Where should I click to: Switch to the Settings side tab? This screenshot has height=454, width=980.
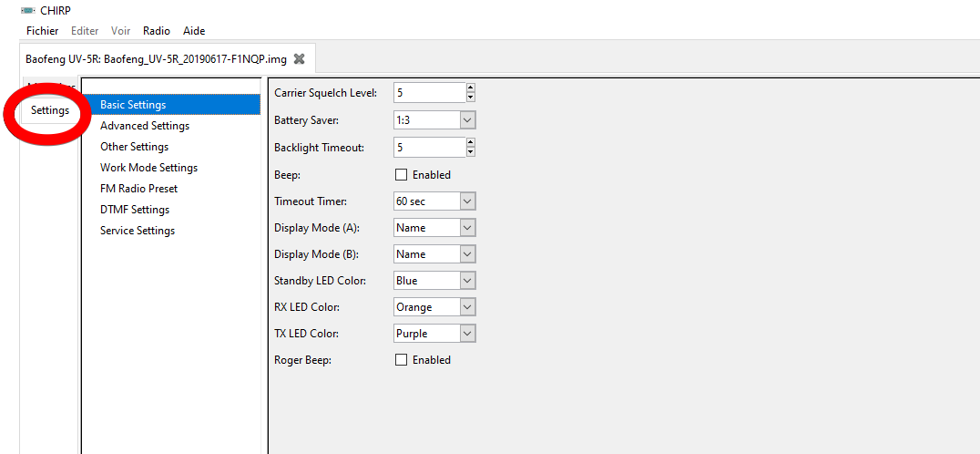click(x=50, y=110)
